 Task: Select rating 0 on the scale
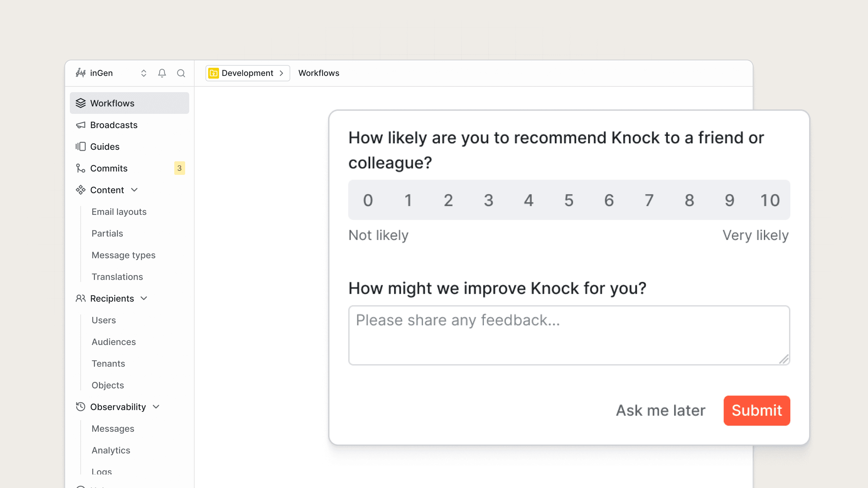pos(368,200)
